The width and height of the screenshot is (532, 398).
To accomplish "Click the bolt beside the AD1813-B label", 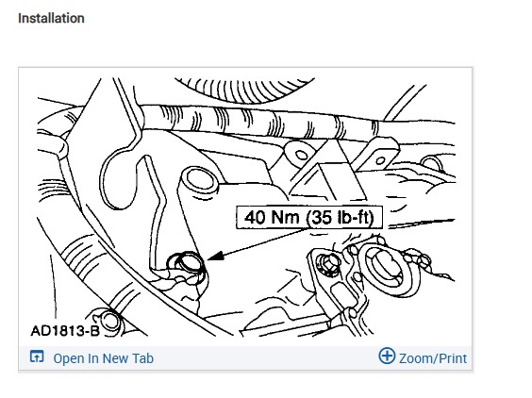I will coord(110,322).
